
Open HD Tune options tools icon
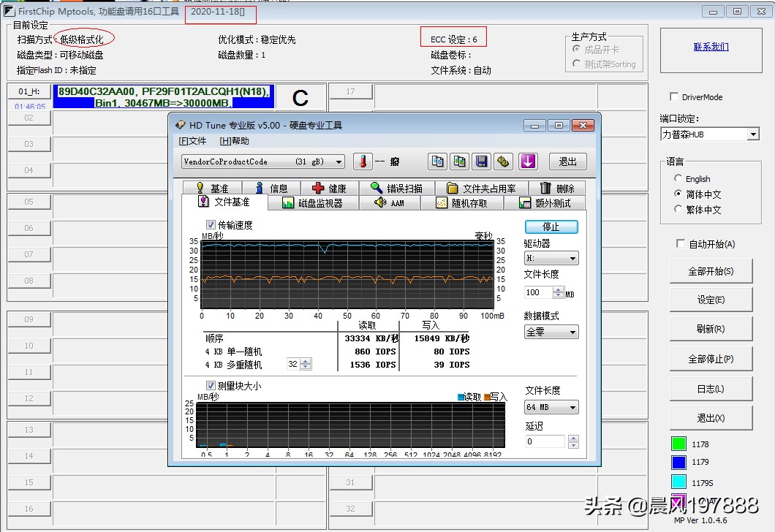503,161
